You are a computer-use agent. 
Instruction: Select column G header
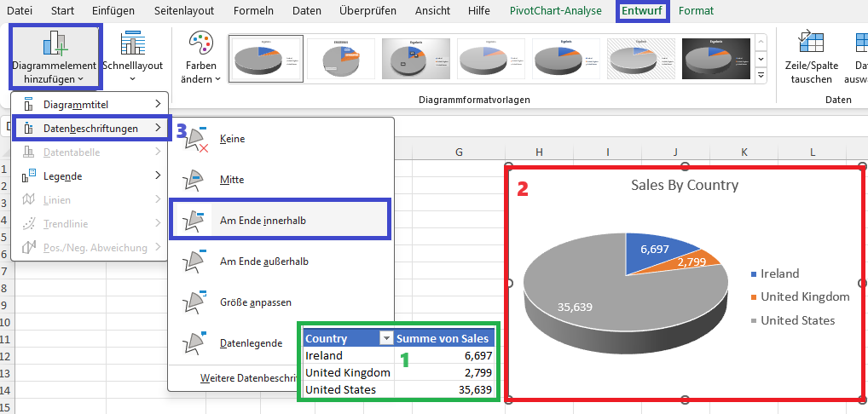tap(459, 152)
